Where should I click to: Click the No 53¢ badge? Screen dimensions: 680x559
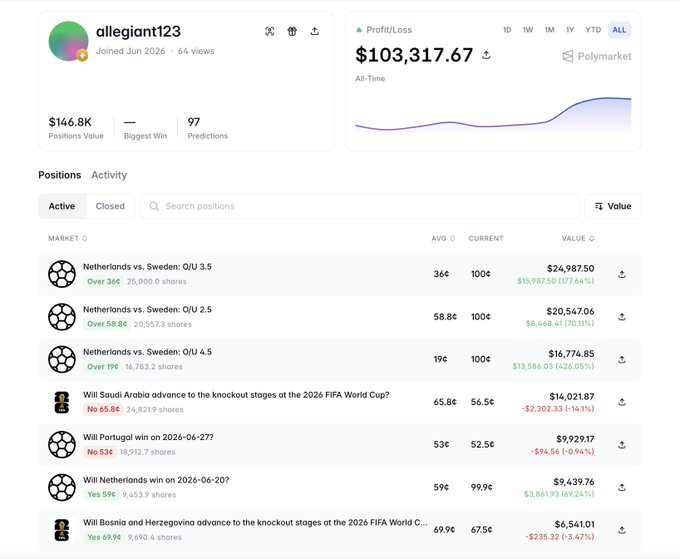(x=100, y=452)
